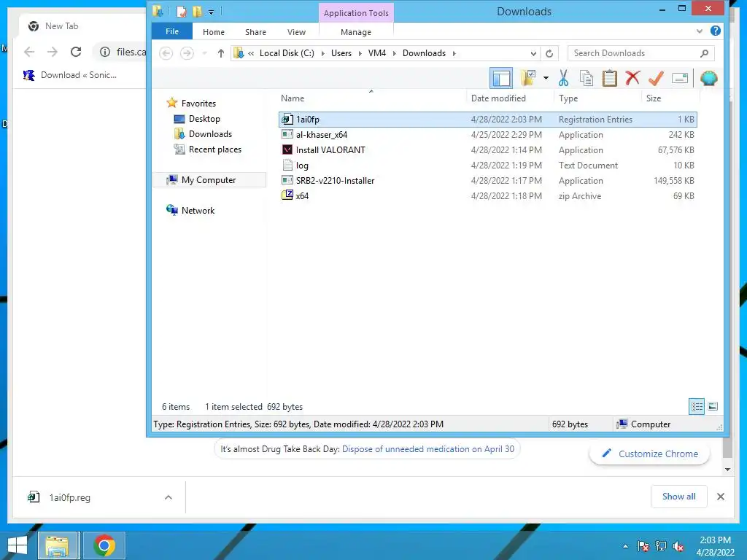Screen dimensions: 747x560
Task: Toggle the navigation pane toolbar button
Action: pos(501,78)
